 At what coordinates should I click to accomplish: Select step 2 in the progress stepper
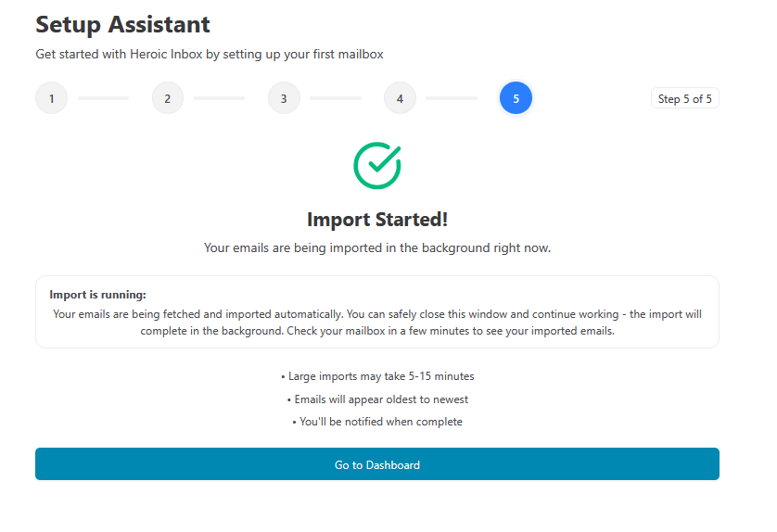[168, 98]
